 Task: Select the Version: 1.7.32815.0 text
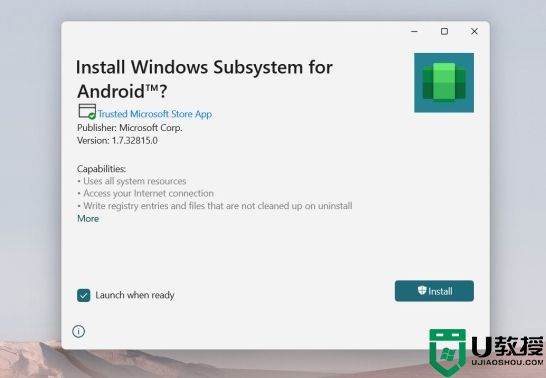click(117, 141)
